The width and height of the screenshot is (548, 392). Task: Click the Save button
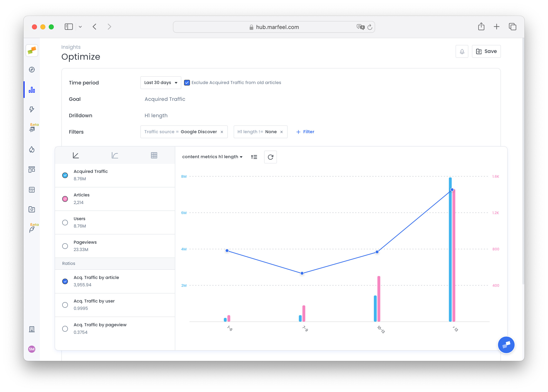click(x=486, y=51)
